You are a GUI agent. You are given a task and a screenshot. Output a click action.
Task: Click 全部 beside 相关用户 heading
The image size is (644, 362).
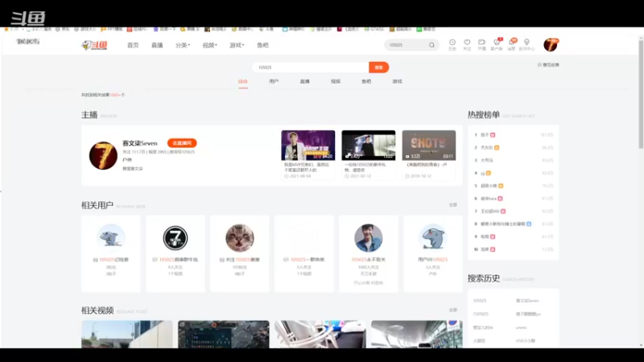452,205
